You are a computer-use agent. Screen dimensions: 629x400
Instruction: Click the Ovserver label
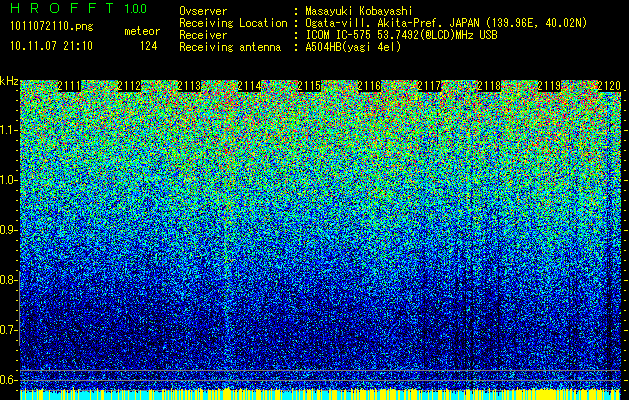[203, 11]
